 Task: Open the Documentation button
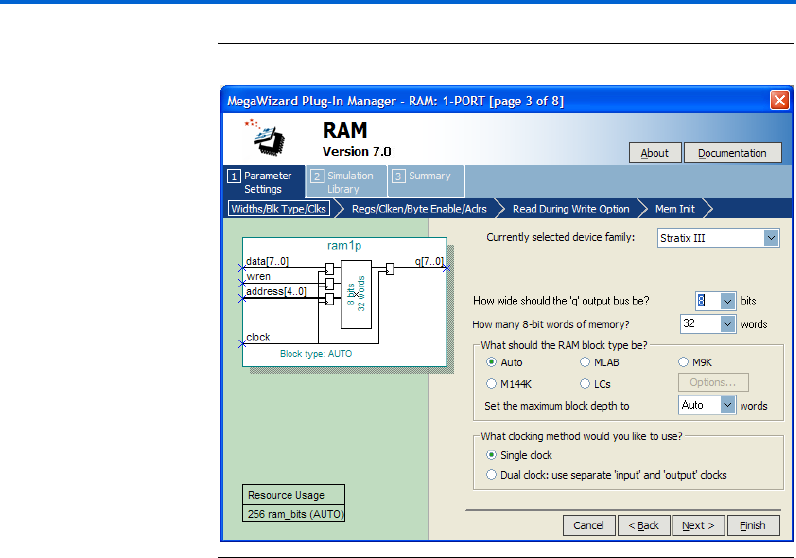[732, 153]
